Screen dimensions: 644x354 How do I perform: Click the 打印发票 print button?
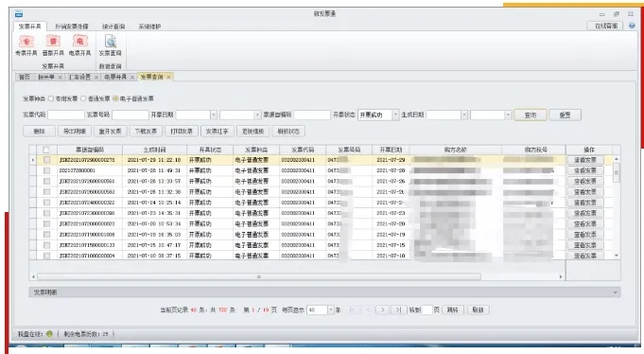[182, 132]
